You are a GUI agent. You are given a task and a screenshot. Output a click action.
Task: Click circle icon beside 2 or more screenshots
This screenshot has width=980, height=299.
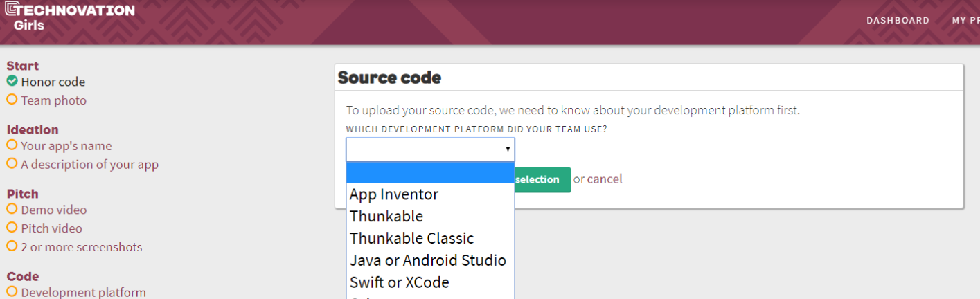tap(12, 246)
